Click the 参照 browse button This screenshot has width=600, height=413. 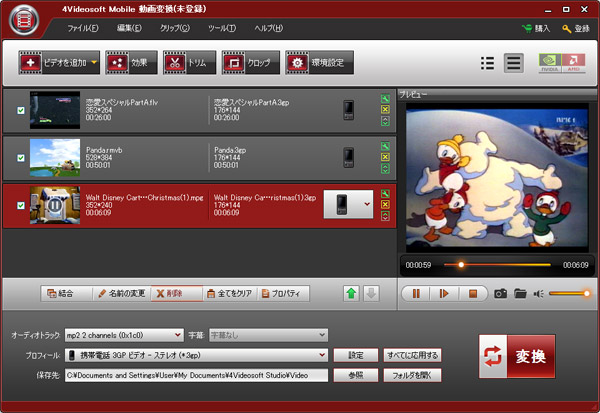pos(356,375)
